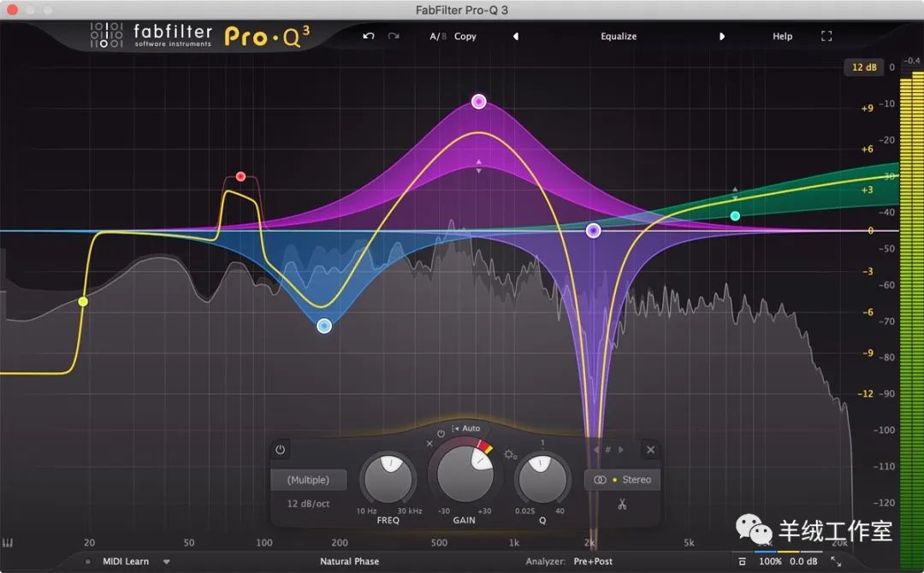Image resolution: width=924 pixels, height=573 pixels.
Task: Show the piano keyboard display icon
Action: [9, 543]
